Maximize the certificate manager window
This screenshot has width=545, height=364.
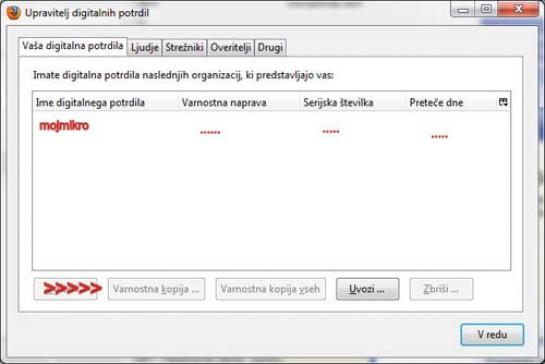tap(486, 9)
